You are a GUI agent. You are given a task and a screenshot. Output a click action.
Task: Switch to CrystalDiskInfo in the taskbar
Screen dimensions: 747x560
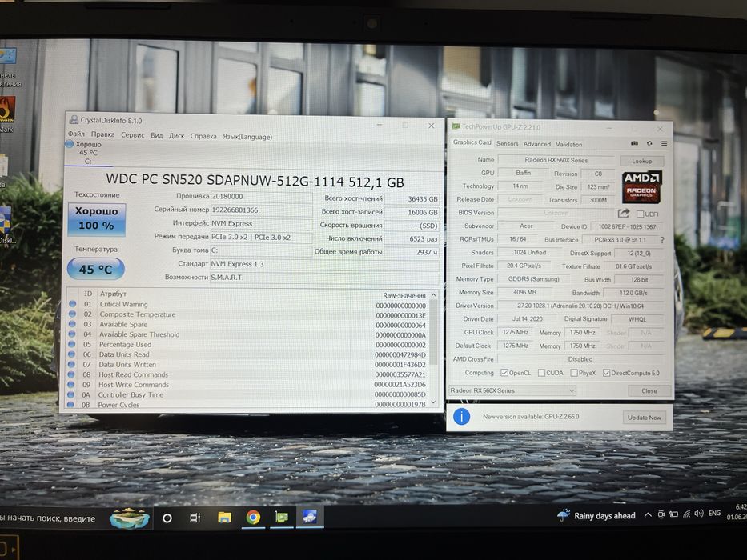[x=310, y=517]
